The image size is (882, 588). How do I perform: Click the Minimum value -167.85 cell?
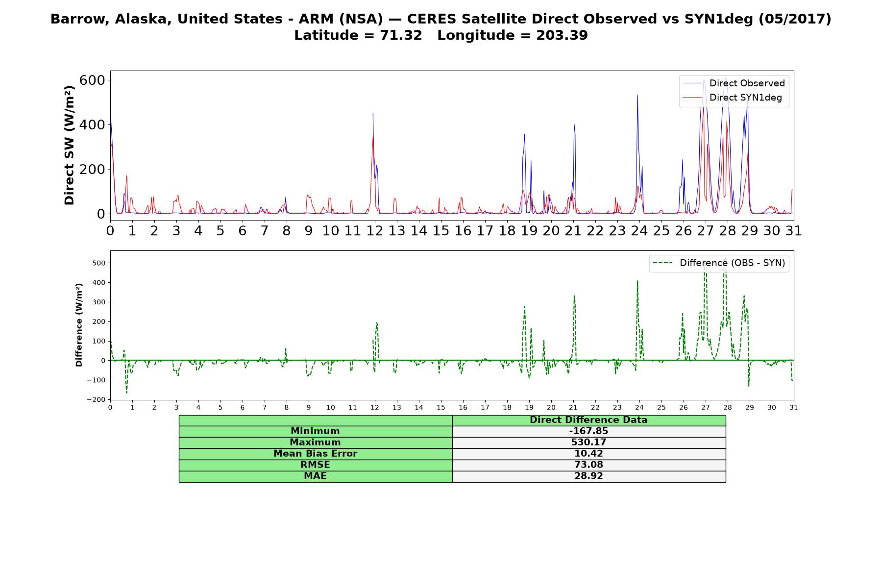589,431
